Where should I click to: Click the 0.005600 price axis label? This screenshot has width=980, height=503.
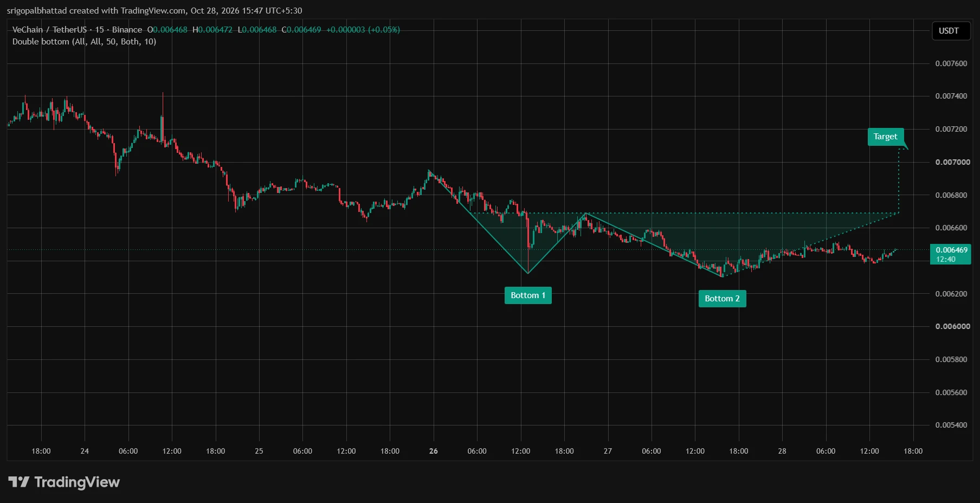(x=951, y=392)
